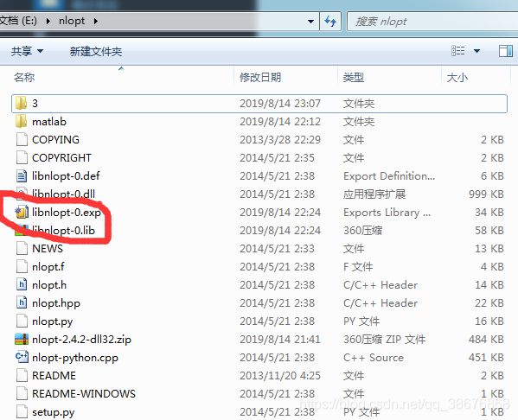Click the libnlopt-0.exp file icon
Image resolution: width=518 pixels, height=420 pixels.
[x=22, y=213]
